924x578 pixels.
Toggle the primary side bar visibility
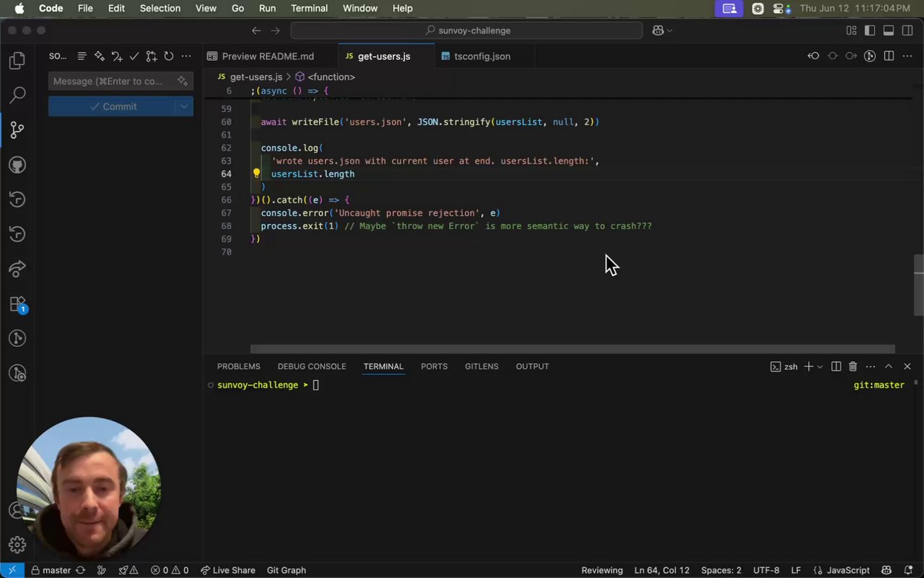870,30
